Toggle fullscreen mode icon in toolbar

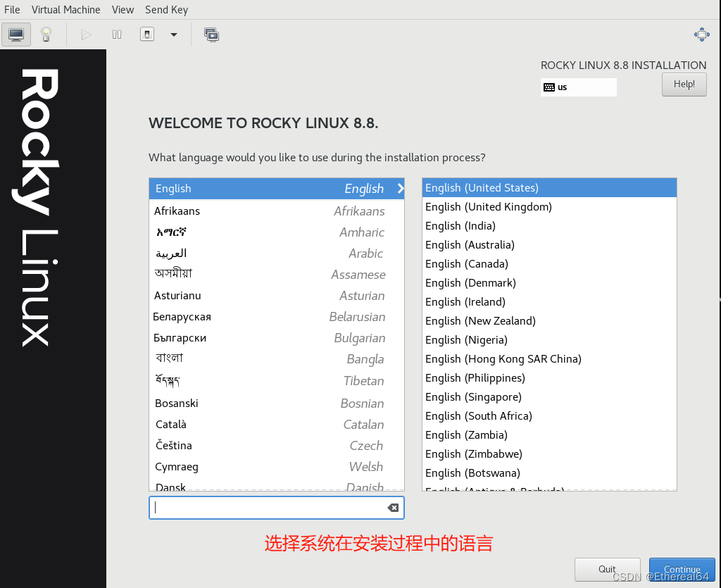point(702,35)
